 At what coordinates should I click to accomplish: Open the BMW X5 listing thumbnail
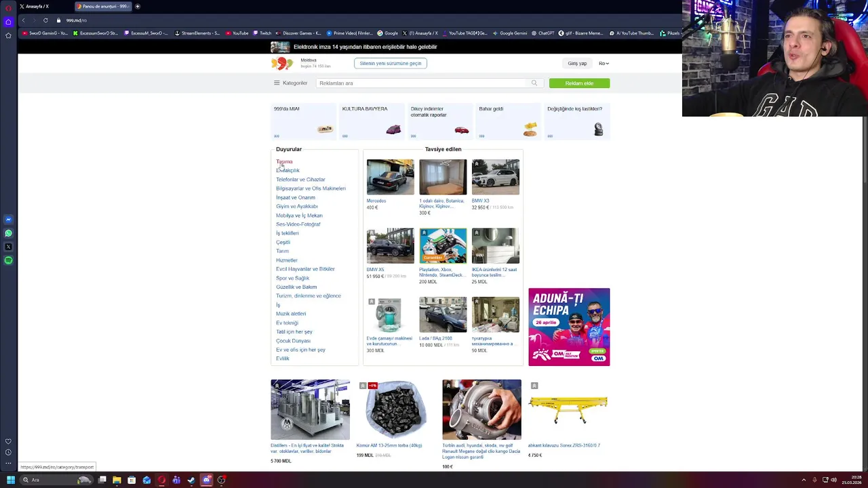click(x=390, y=245)
